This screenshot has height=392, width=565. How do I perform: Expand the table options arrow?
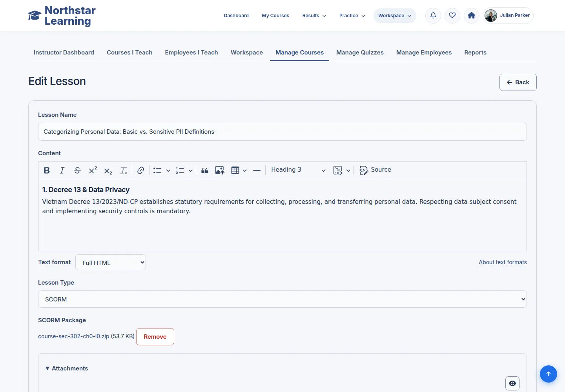click(245, 171)
